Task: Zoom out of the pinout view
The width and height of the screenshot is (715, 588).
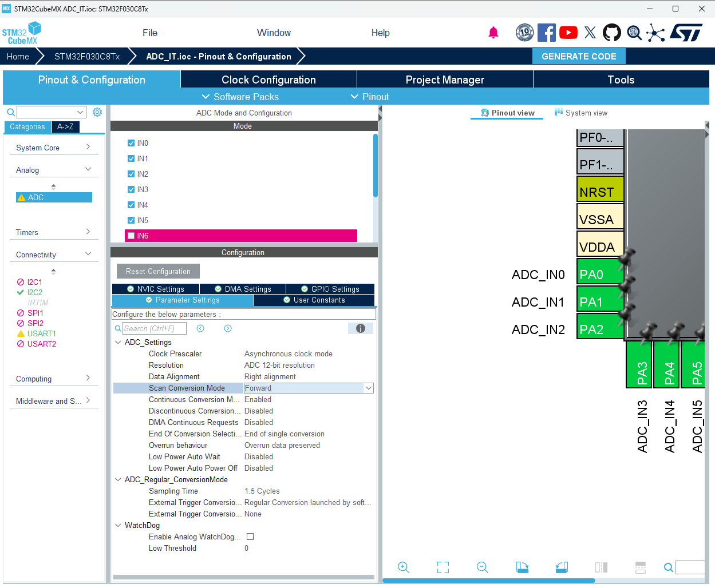Action: pyautogui.click(x=483, y=567)
